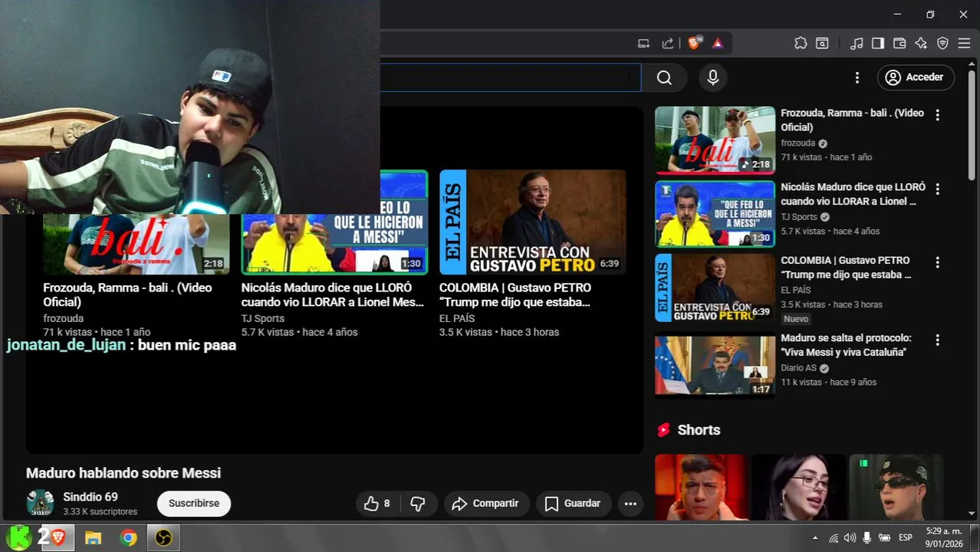Image resolution: width=980 pixels, height=552 pixels.
Task: Click Sinddio 69 channel avatar
Action: pyautogui.click(x=40, y=503)
